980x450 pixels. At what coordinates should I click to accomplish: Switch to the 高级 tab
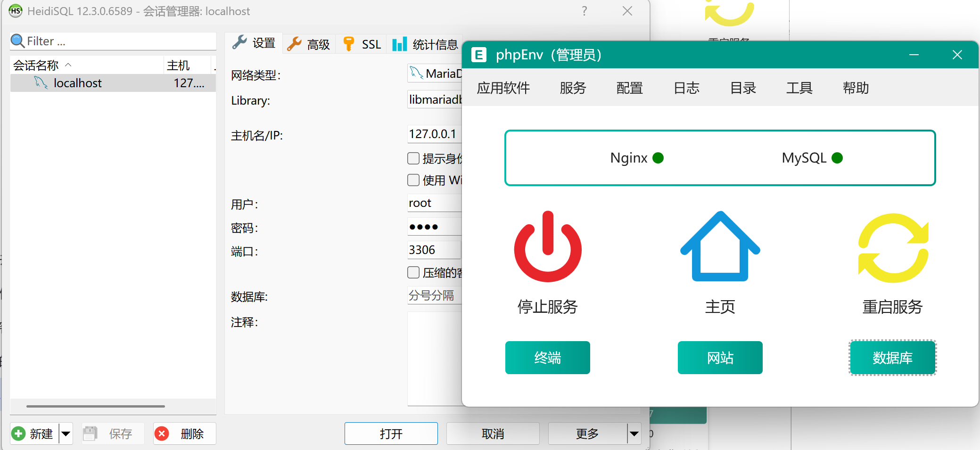(x=309, y=44)
